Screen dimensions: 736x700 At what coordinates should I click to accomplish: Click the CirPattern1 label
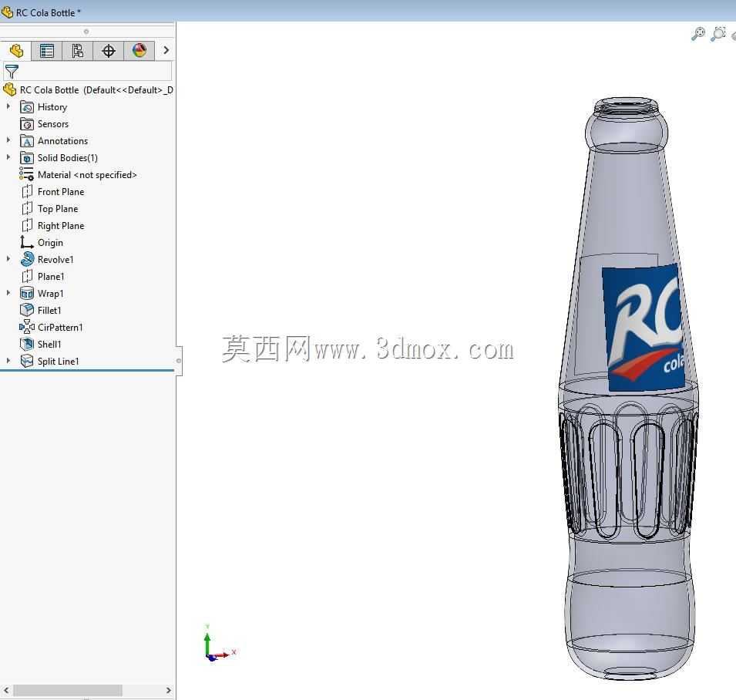click(x=60, y=327)
